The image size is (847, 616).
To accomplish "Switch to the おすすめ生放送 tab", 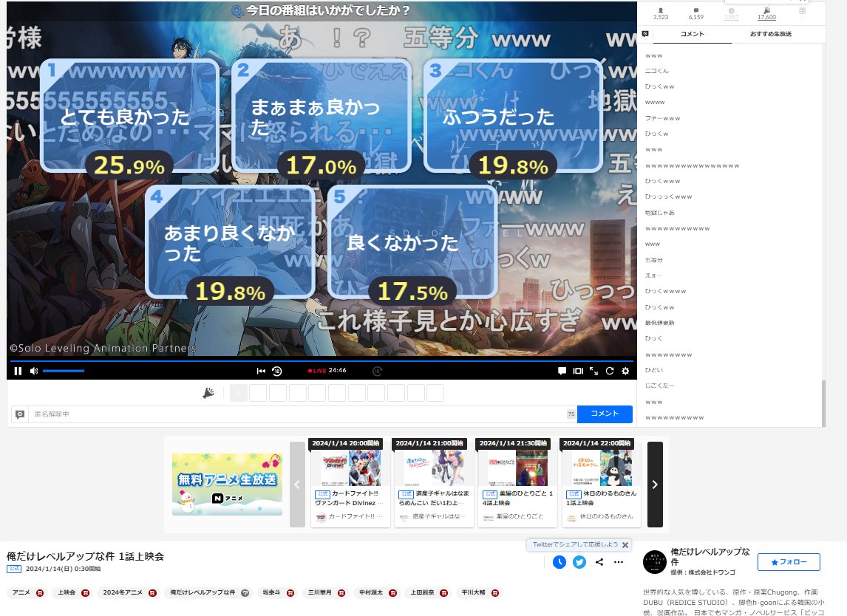I will coord(770,34).
